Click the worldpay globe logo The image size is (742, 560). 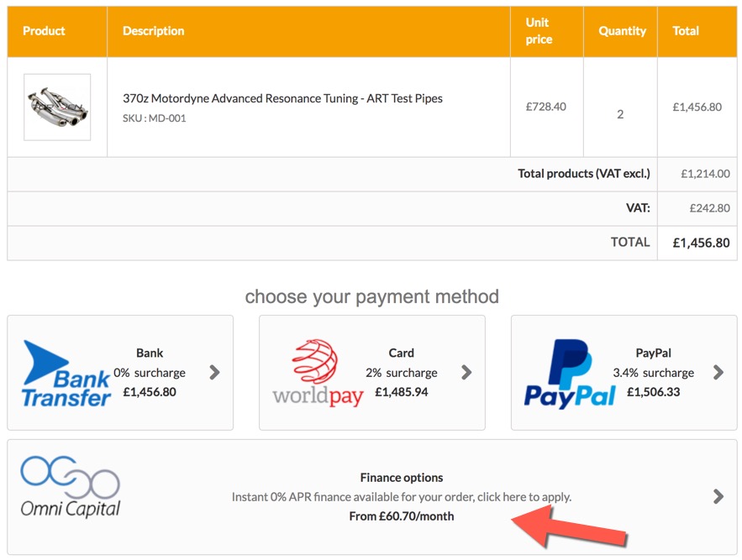[318, 373]
